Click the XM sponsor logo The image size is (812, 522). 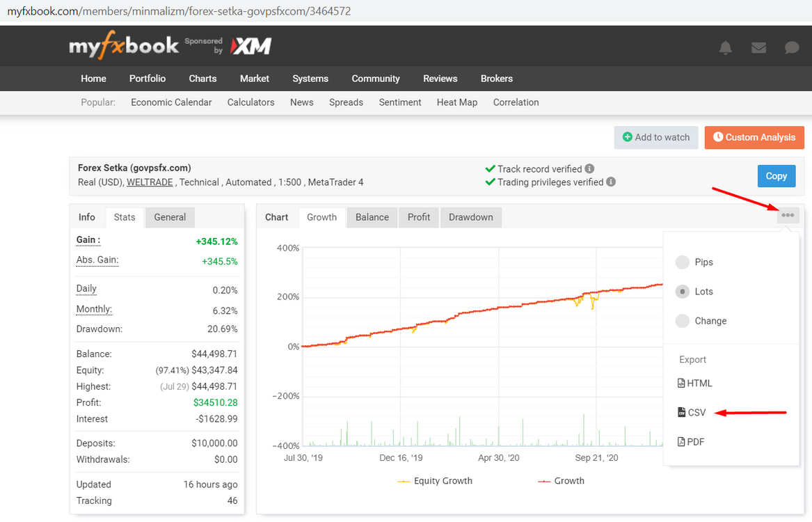click(251, 46)
